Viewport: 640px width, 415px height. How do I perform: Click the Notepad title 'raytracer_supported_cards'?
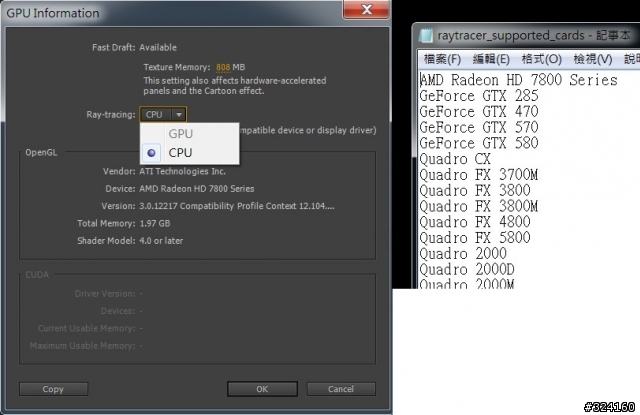511,36
